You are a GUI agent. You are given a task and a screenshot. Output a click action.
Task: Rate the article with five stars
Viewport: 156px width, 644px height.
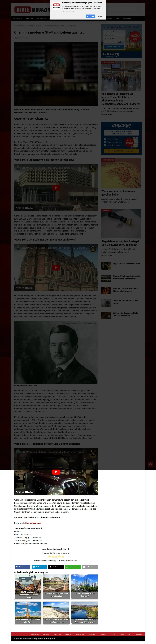point(63,557)
